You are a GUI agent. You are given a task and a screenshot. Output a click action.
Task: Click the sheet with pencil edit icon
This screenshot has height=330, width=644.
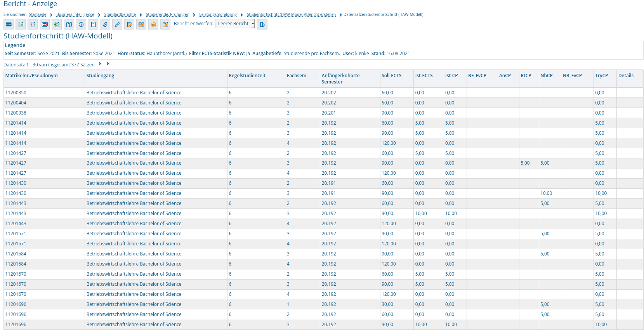pyautogui.click(x=129, y=24)
